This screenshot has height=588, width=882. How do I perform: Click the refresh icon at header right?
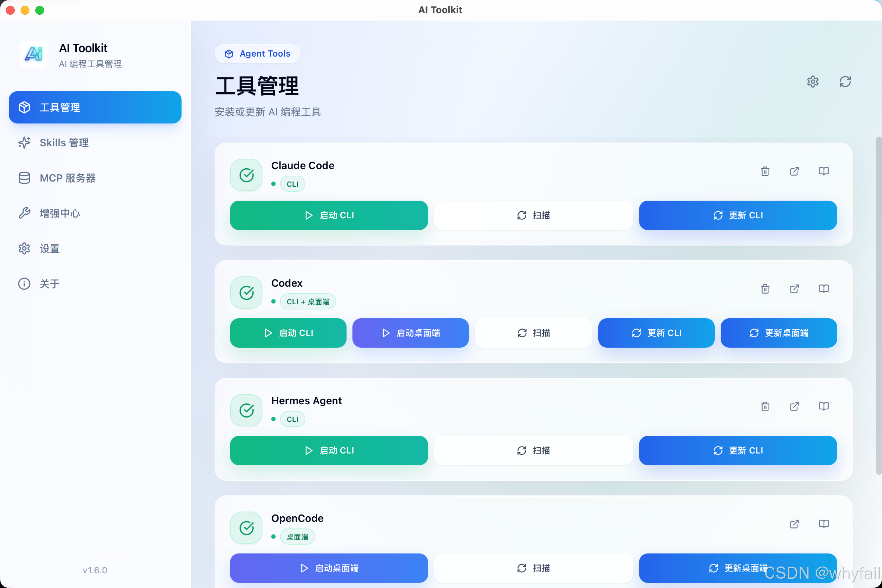pos(845,82)
